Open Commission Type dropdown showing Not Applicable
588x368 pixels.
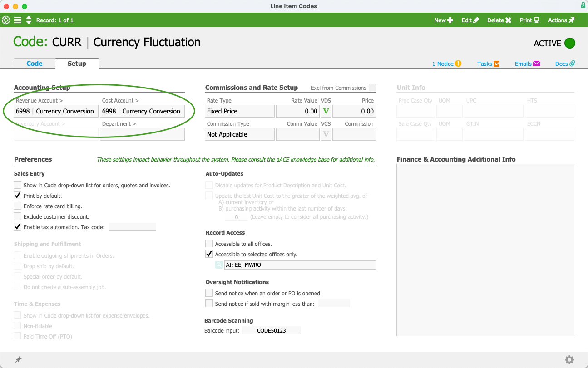(240, 134)
